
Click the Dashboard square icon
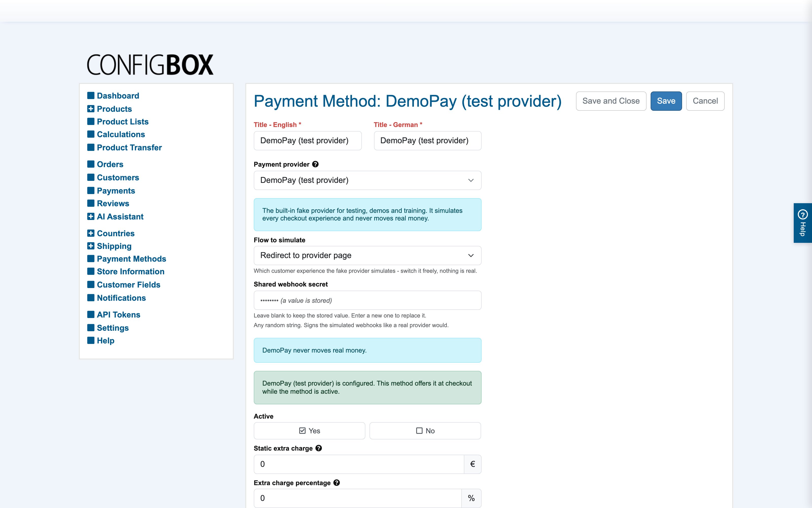[91, 96]
